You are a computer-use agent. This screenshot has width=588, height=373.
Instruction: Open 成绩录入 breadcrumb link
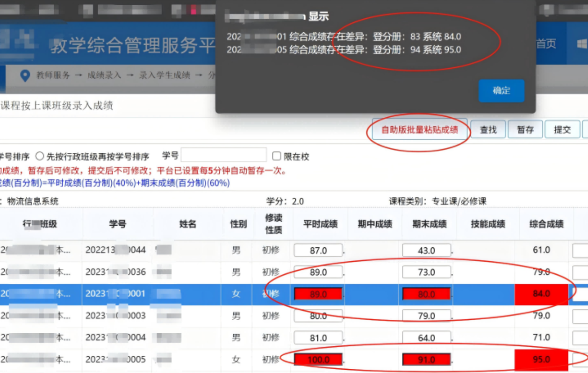(104, 75)
